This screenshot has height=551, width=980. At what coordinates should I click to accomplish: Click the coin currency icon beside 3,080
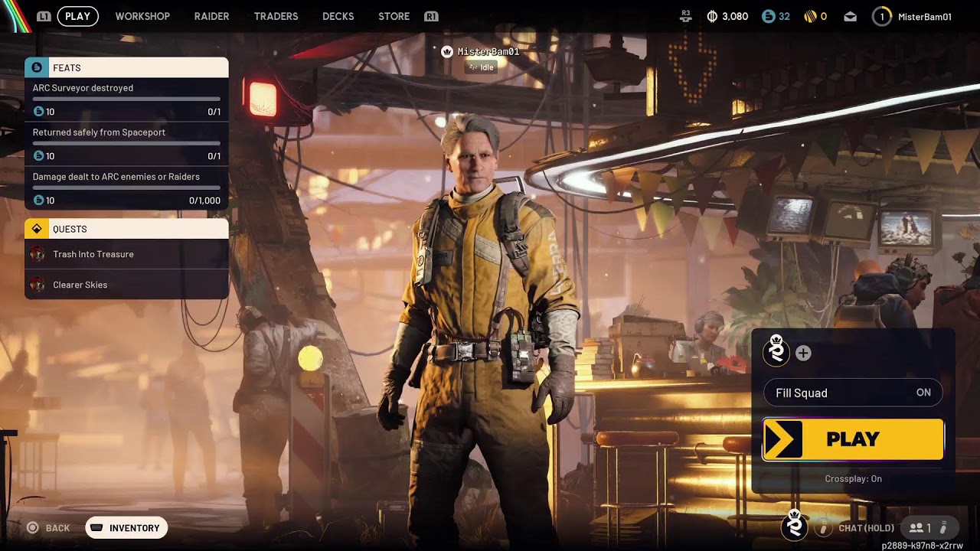(x=712, y=16)
